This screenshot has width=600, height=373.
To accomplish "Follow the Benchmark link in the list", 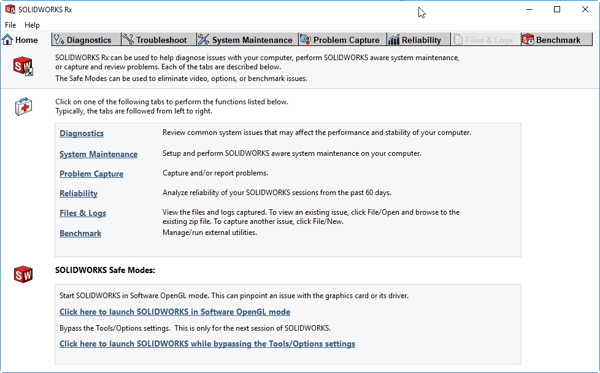I will (x=80, y=233).
